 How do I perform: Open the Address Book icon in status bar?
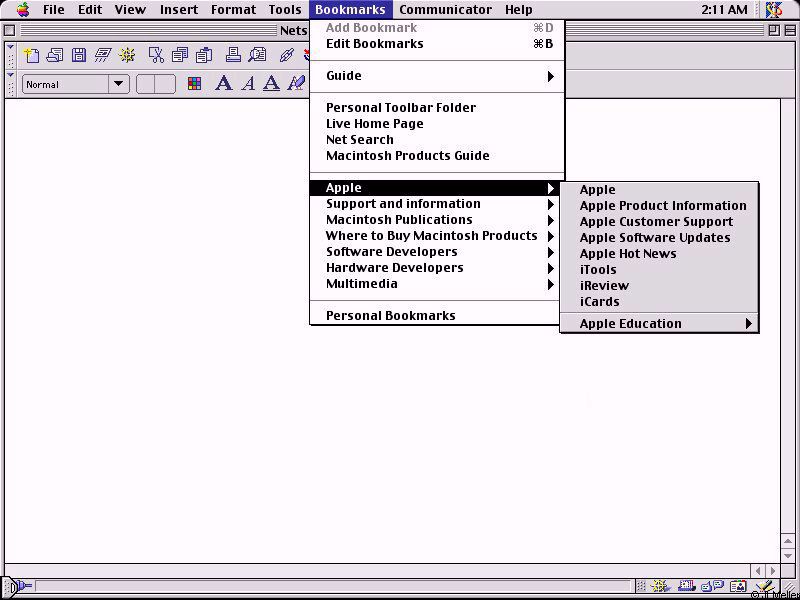738,587
